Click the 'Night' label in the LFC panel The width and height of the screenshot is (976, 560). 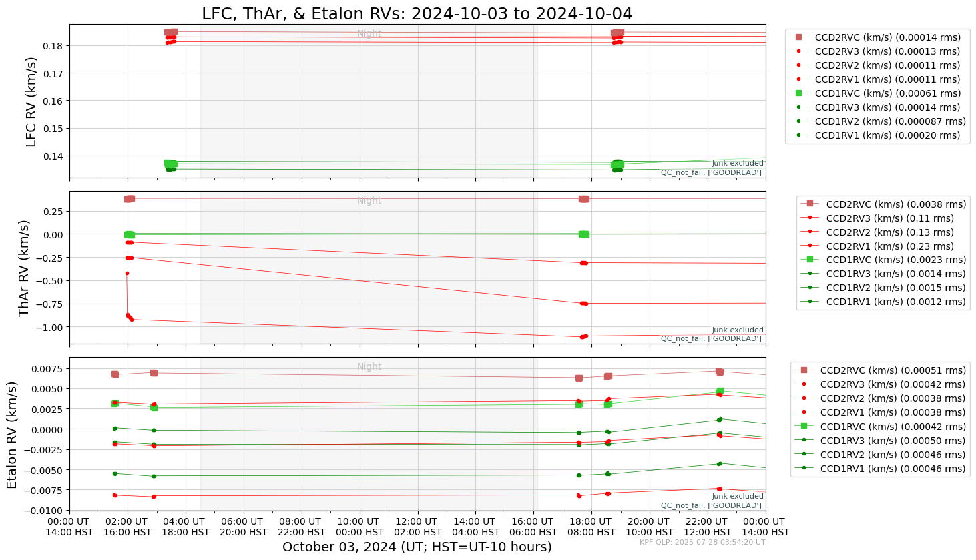click(369, 33)
